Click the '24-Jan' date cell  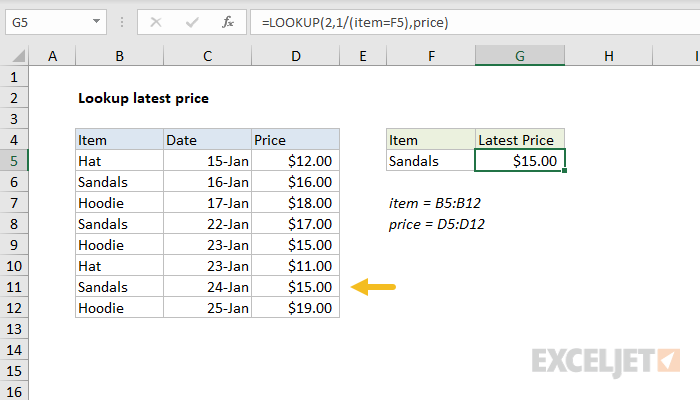tap(207, 287)
